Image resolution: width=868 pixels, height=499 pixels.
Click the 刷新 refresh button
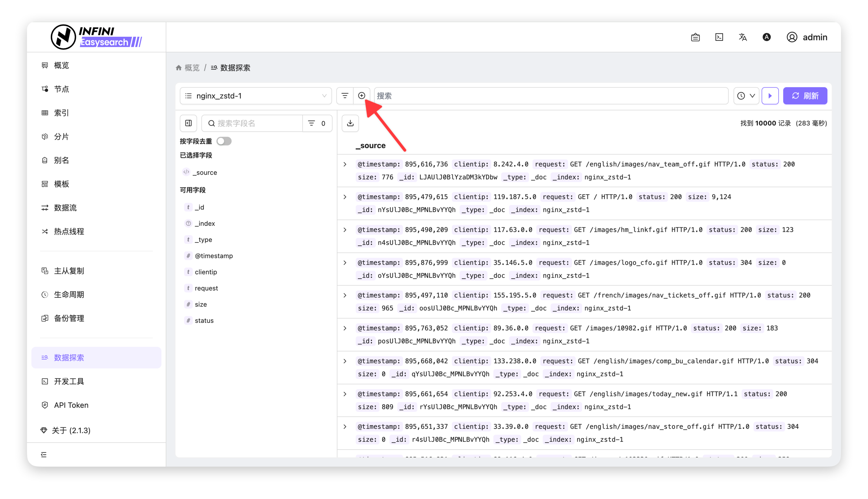coord(805,95)
